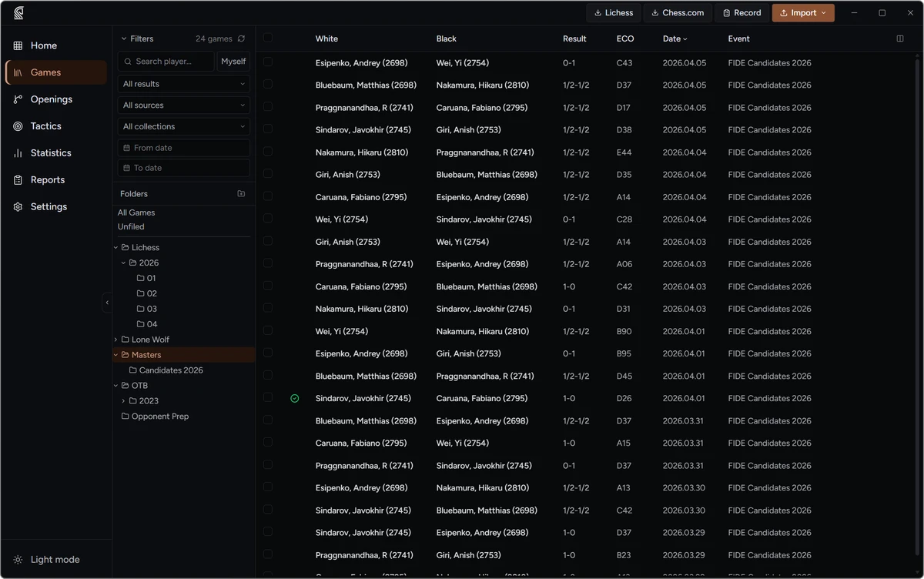Sort by the ECO column header
This screenshot has width=924, height=579.
[x=625, y=38]
